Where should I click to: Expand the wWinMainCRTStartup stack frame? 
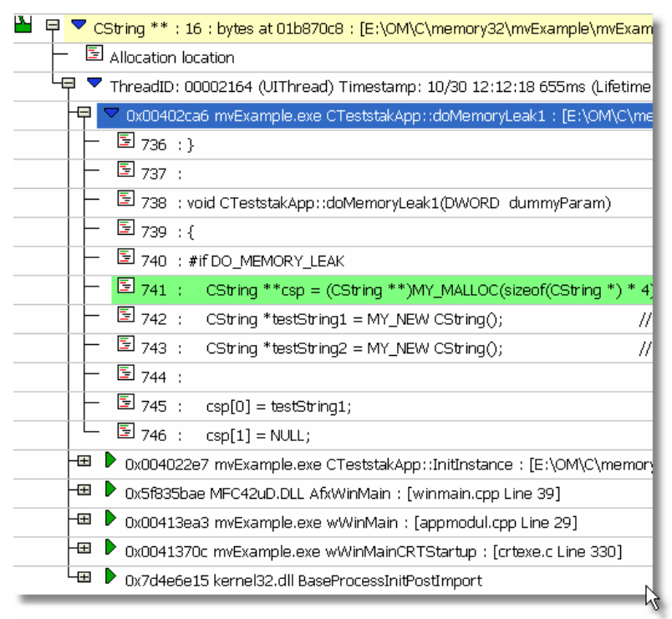(x=84, y=549)
